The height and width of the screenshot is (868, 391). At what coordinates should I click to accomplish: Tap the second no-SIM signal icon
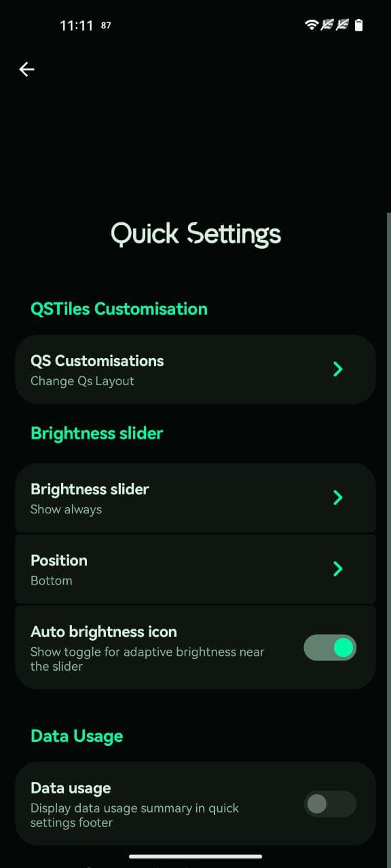click(343, 25)
